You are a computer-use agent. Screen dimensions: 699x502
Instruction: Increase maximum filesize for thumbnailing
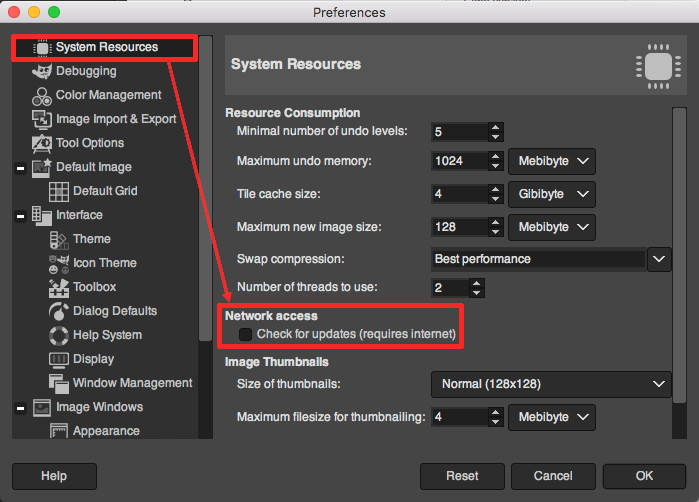pyautogui.click(x=495, y=412)
